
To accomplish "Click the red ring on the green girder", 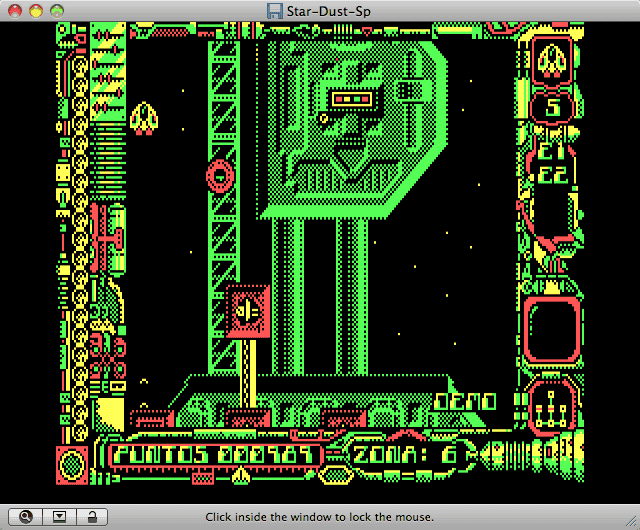I will pyautogui.click(x=220, y=176).
